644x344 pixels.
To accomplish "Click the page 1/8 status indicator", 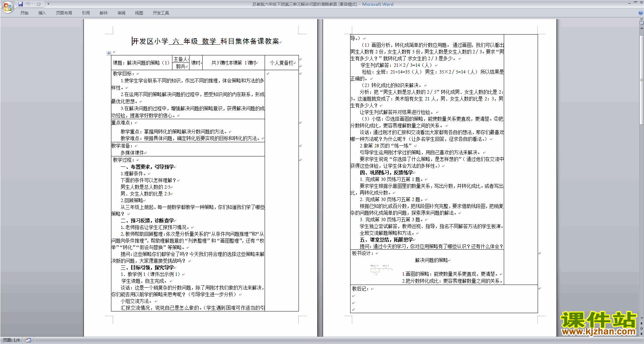I will [11, 340].
